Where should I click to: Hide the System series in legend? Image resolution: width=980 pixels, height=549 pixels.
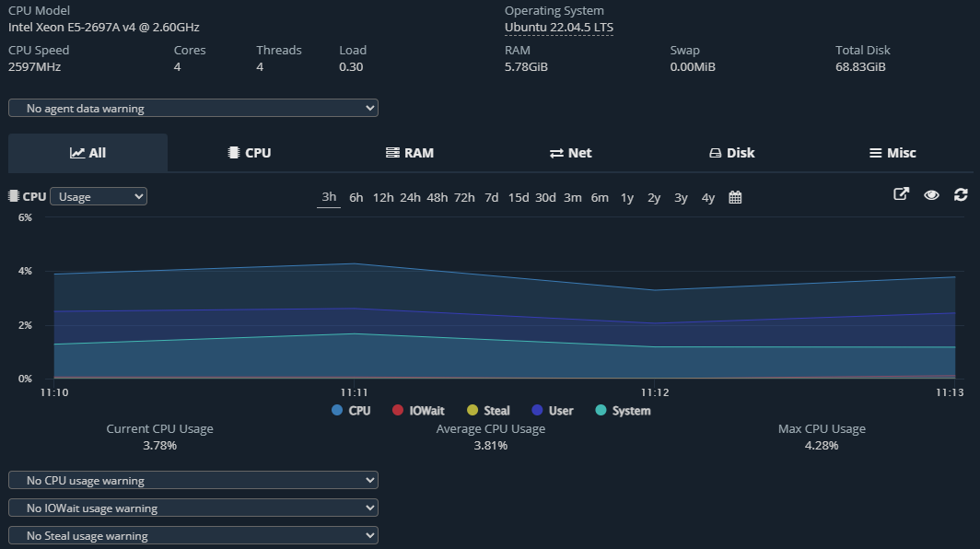623,411
